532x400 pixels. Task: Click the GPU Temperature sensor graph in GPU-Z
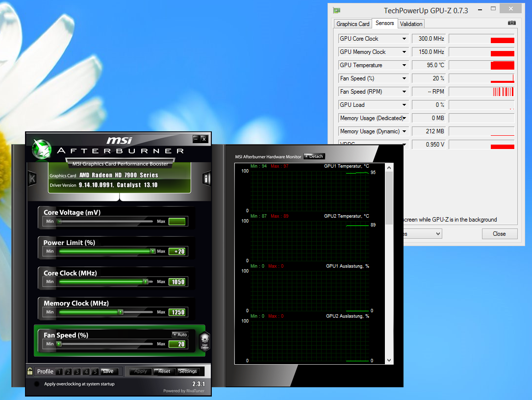[481, 65]
